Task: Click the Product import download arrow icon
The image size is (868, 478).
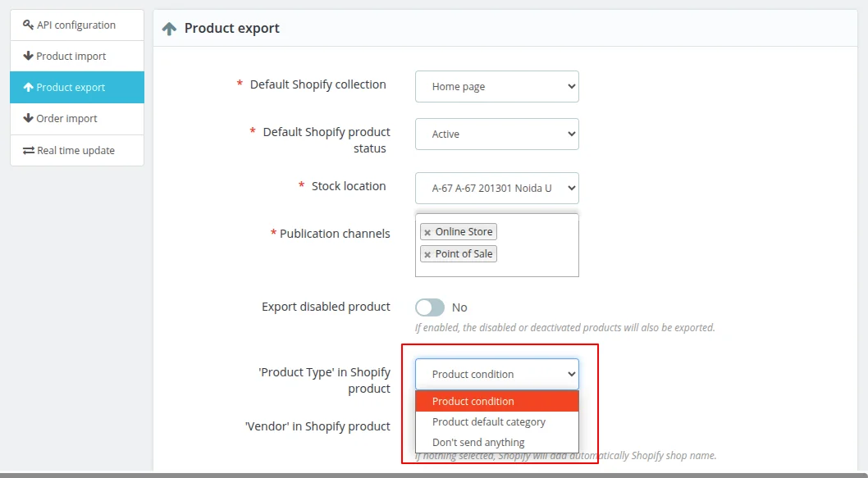Action: [x=27, y=56]
